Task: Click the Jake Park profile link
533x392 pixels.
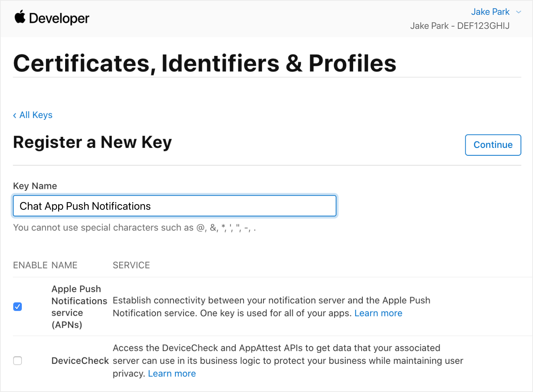Action: pyautogui.click(x=490, y=12)
